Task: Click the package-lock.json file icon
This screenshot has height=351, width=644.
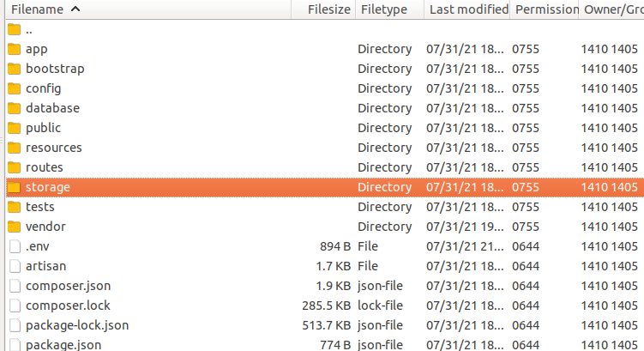Action: tap(14, 325)
